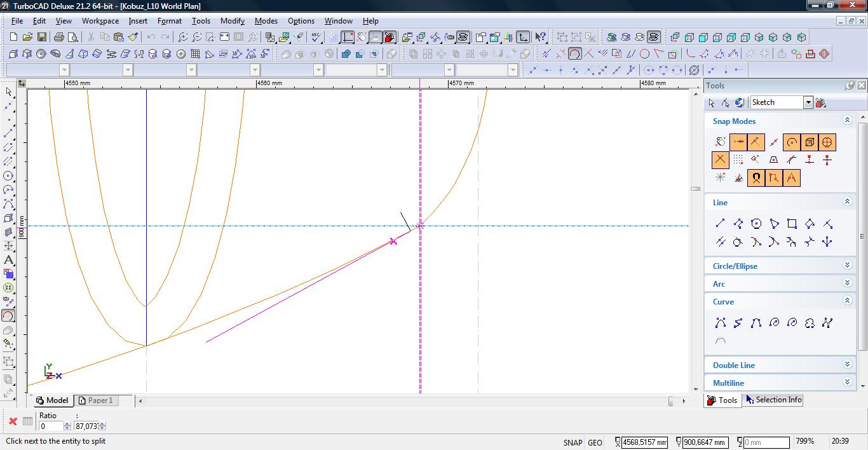Open print preview from the toolbar
Image resolution: width=868 pixels, height=450 pixels.
(x=73, y=37)
